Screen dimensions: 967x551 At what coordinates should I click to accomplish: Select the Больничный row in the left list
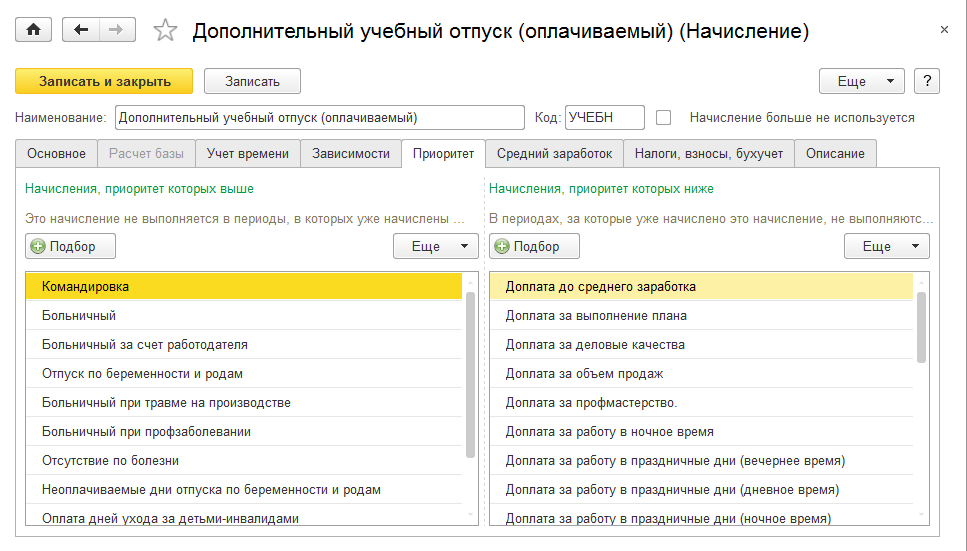[79, 316]
